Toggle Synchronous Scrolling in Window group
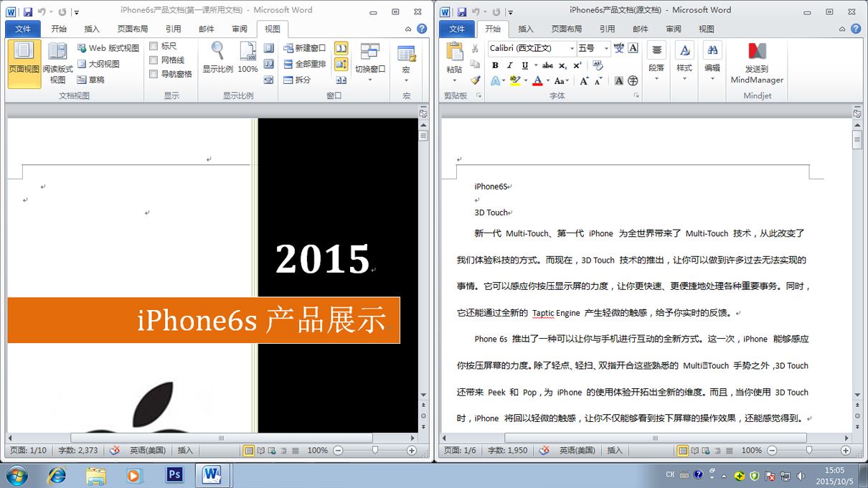 (x=341, y=63)
